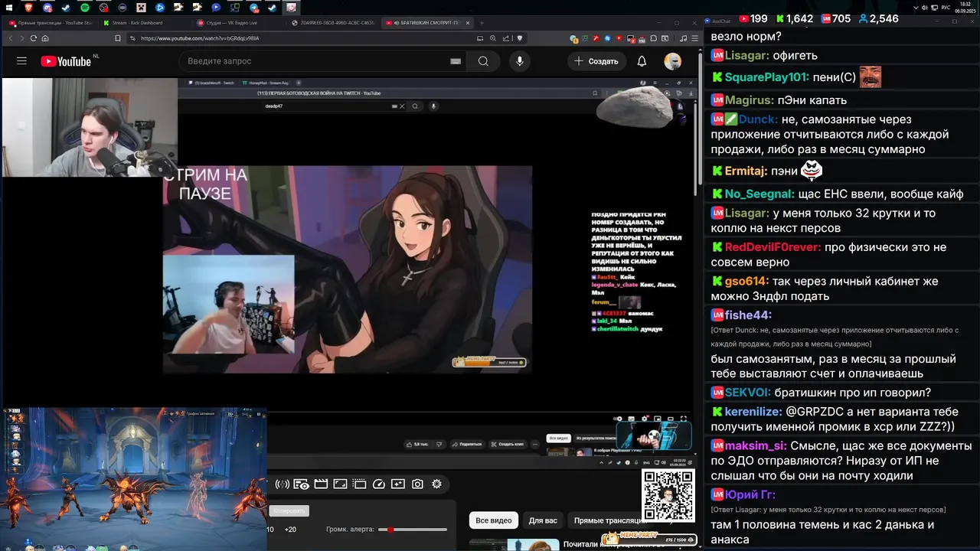
Task: Click the game capture preview thumbnail
Action: (x=133, y=479)
